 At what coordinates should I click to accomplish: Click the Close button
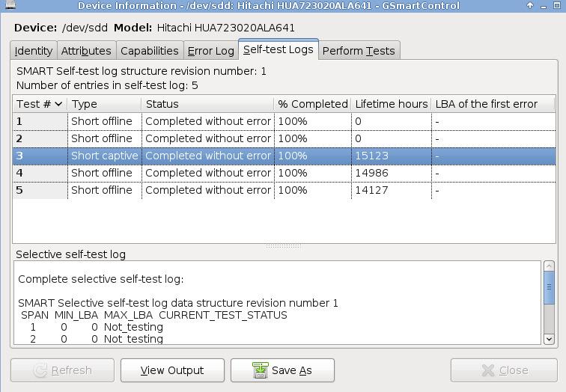504,370
